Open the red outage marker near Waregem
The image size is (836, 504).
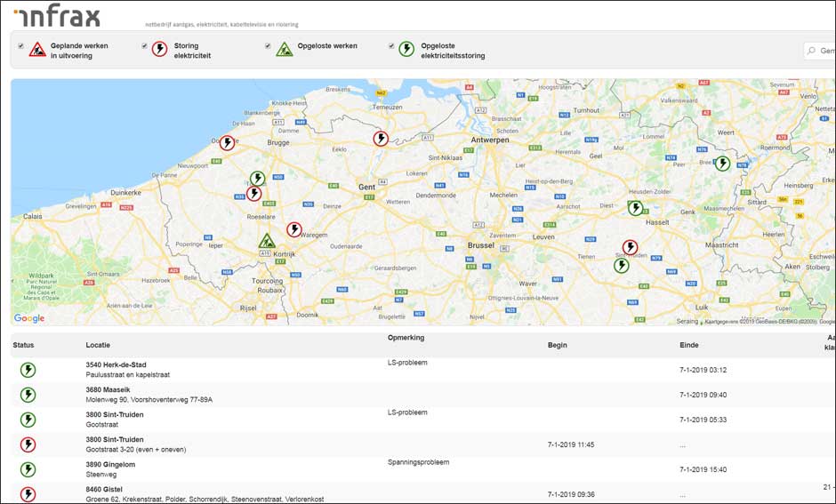tap(294, 229)
